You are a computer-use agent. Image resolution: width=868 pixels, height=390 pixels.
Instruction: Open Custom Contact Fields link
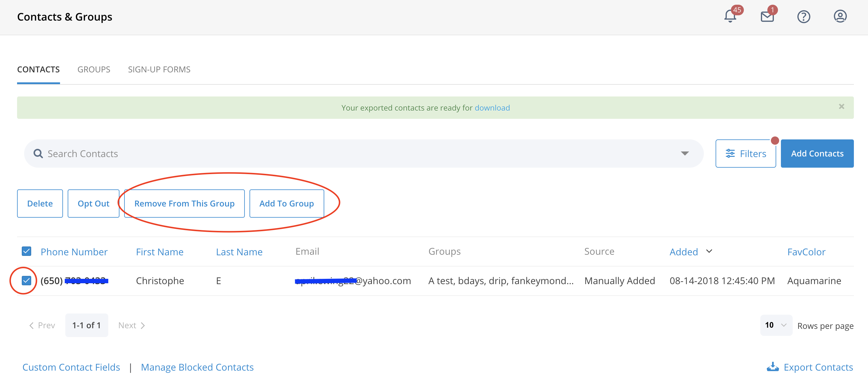coord(71,367)
